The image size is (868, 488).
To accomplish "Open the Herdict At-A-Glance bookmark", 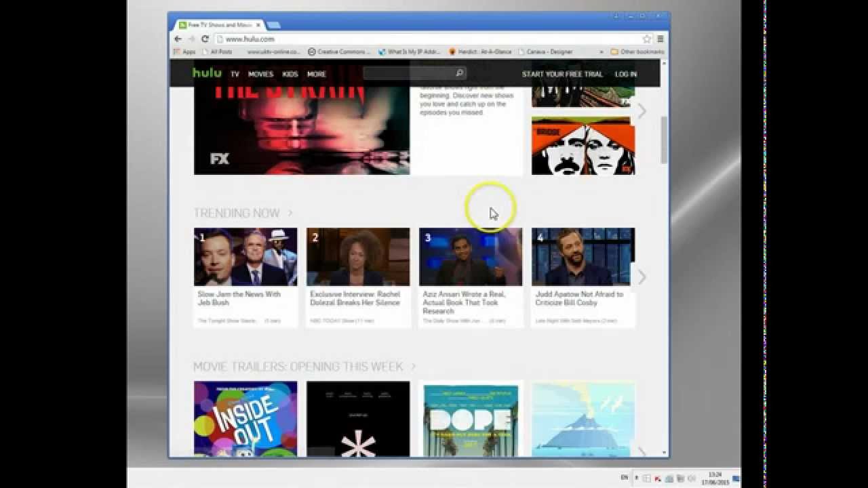I will (480, 52).
